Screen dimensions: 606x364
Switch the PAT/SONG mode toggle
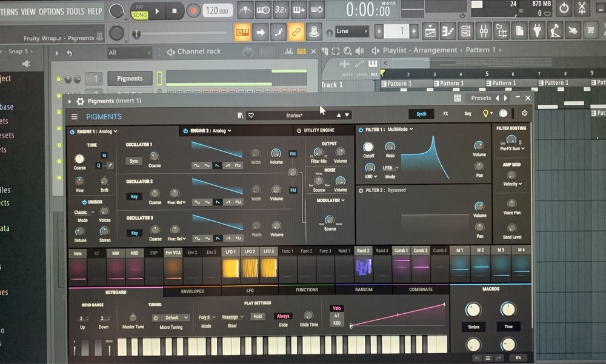click(x=139, y=12)
